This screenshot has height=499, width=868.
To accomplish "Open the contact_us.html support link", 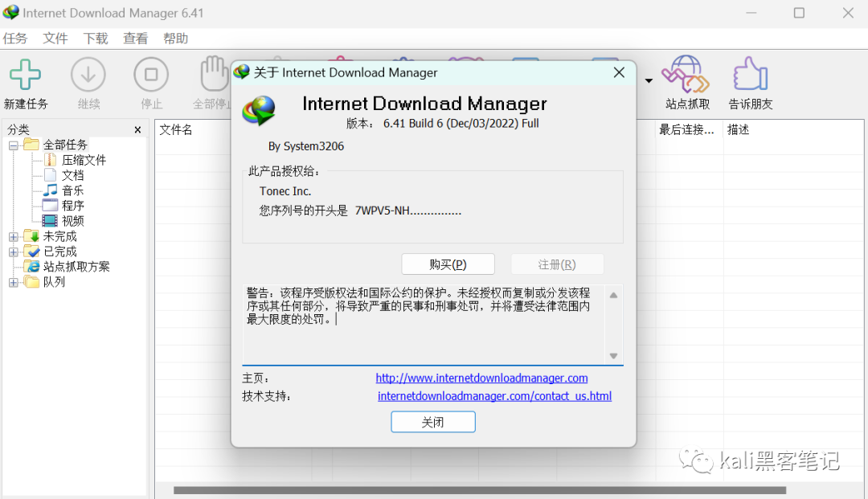I will point(494,396).
